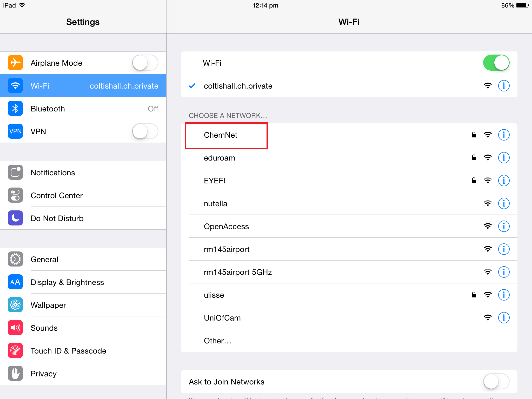This screenshot has height=399, width=532.
Task: Join the EYEFI network
Action: click(349, 181)
